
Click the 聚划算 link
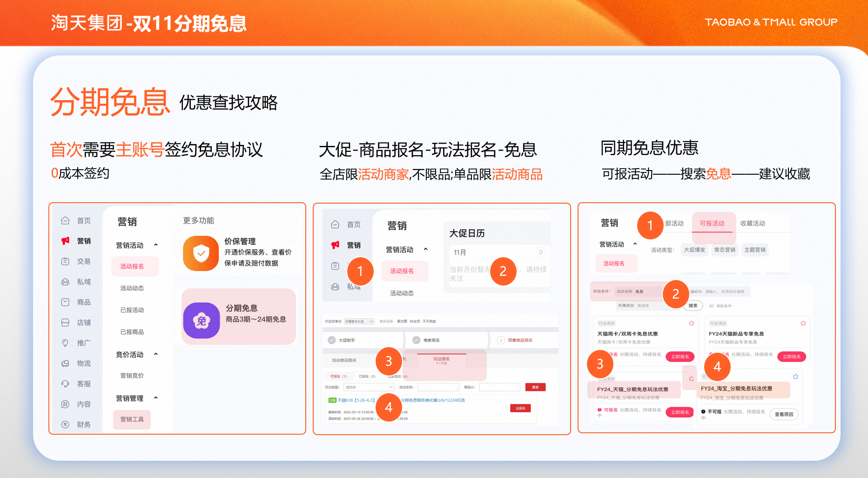tap(402, 321)
